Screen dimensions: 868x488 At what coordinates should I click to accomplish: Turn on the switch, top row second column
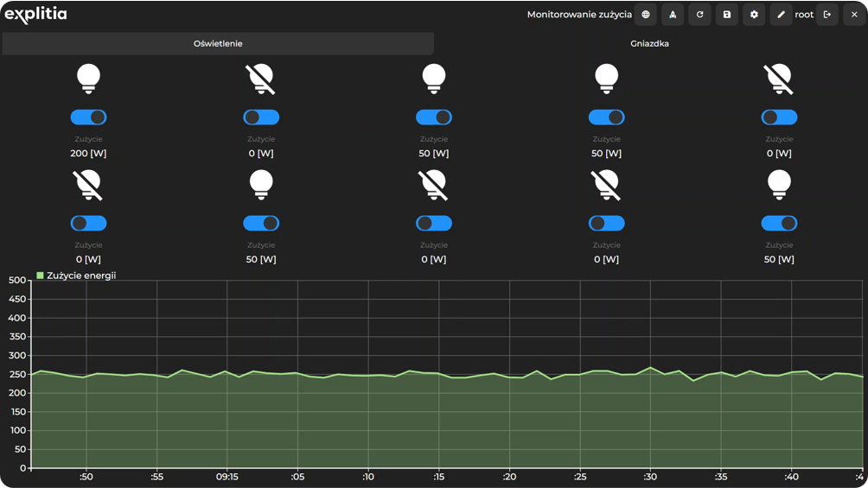pyautogui.click(x=261, y=117)
